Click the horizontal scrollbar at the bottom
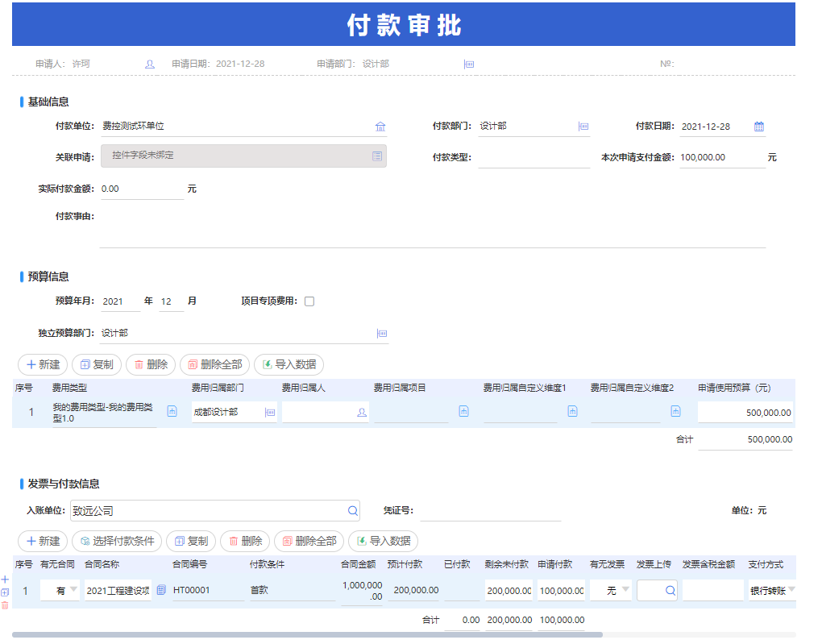Viewport: 822px width, 644px height. click(307, 634)
